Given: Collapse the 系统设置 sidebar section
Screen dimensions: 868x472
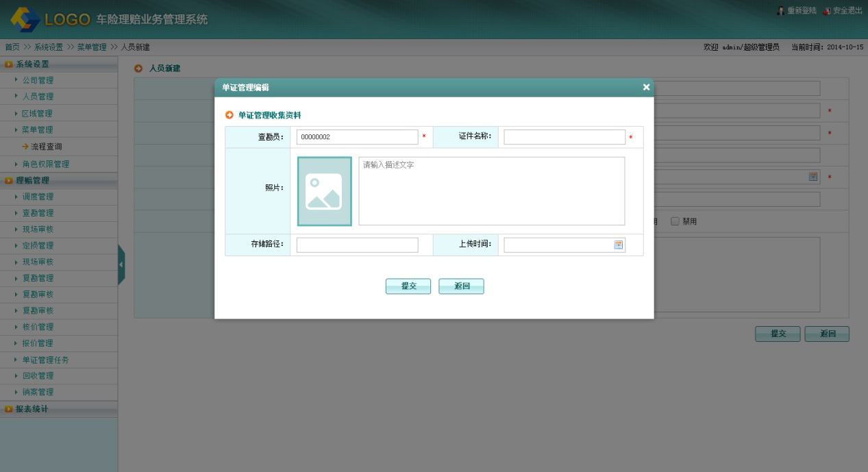Looking at the screenshot, I should point(32,64).
